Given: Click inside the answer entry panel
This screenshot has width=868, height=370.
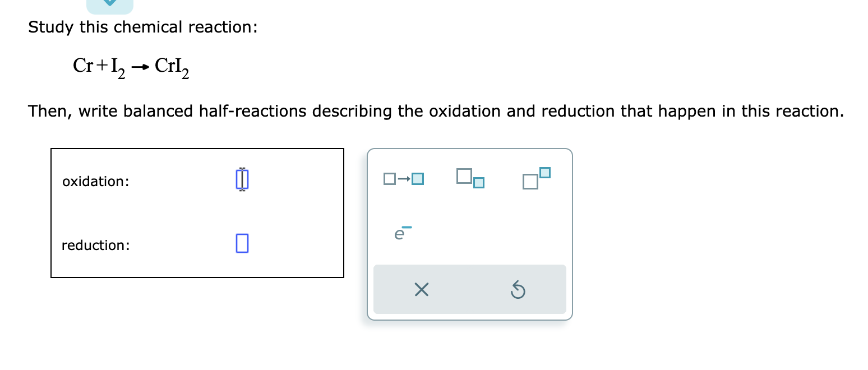Looking at the screenshot, I should pyautogui.click(x=197, y=213).
